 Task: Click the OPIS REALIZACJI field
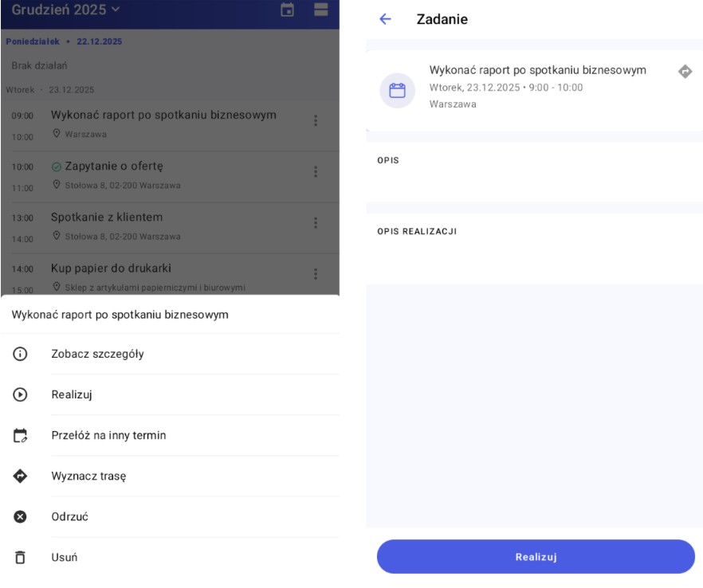tap(534, 247)
